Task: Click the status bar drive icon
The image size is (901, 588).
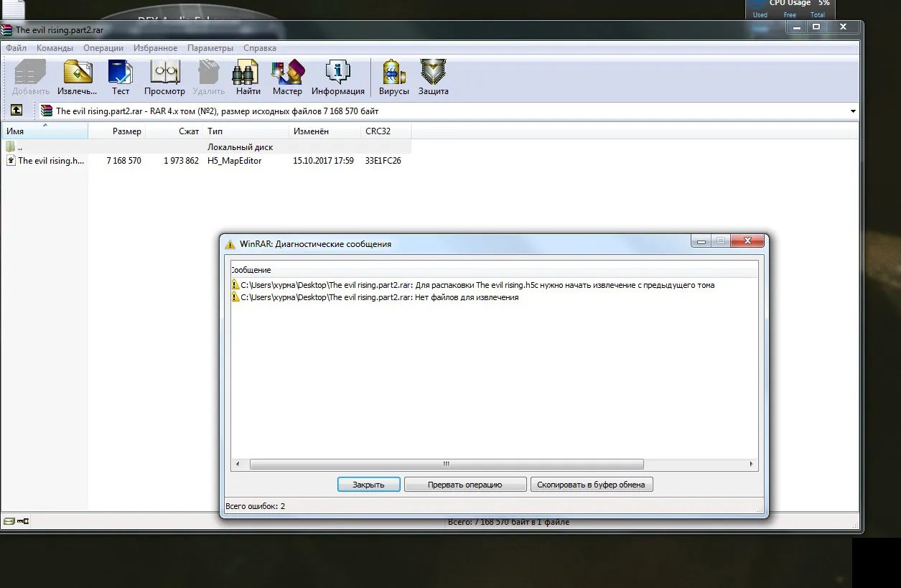Action: [9, 521]
